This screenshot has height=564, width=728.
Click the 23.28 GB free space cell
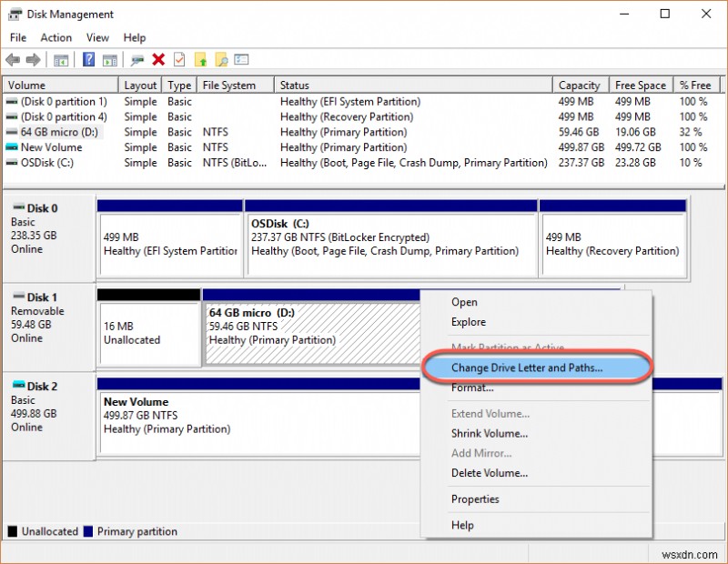pyautogui.click(x=635, y=163)
